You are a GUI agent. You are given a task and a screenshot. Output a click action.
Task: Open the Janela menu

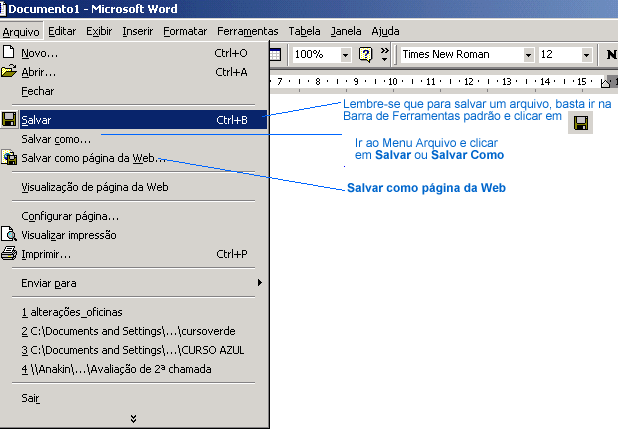tap(346, 31)
